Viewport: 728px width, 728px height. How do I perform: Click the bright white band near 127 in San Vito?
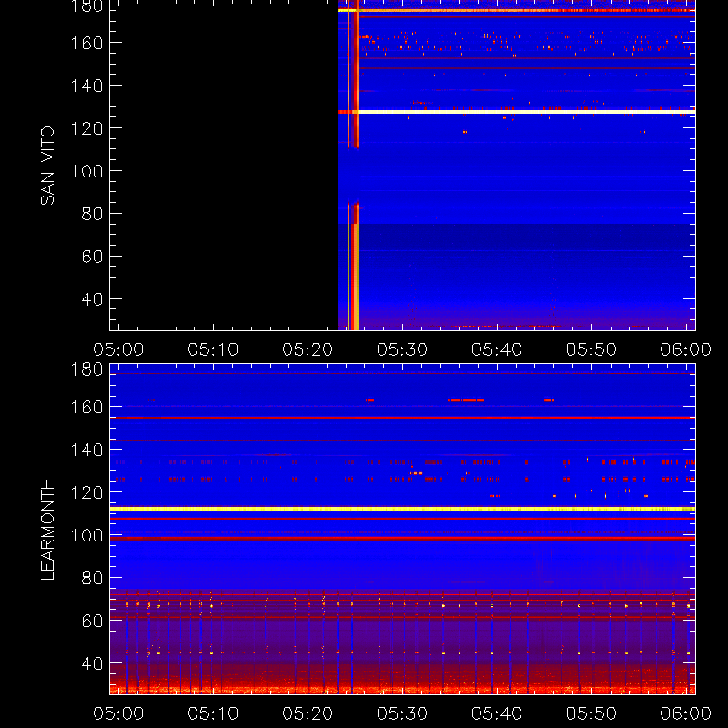(x=516, y=112)
